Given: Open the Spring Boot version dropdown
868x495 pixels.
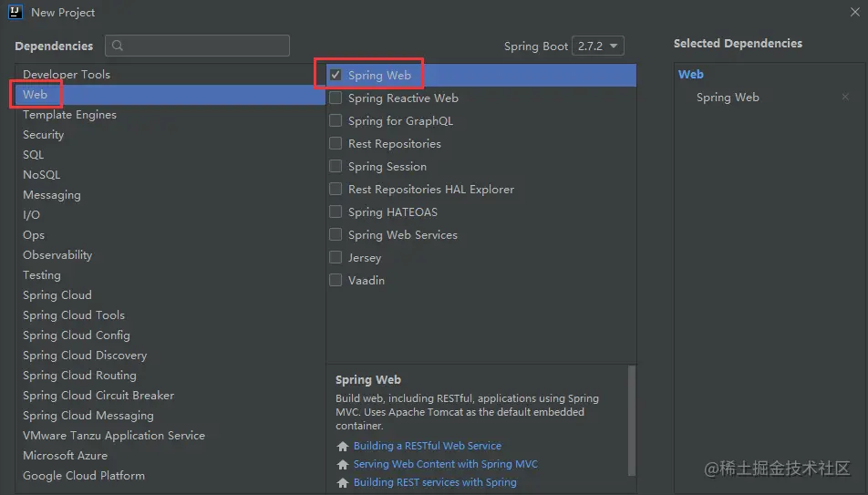Looking at the screenshot, I should [x=598, y=46].
